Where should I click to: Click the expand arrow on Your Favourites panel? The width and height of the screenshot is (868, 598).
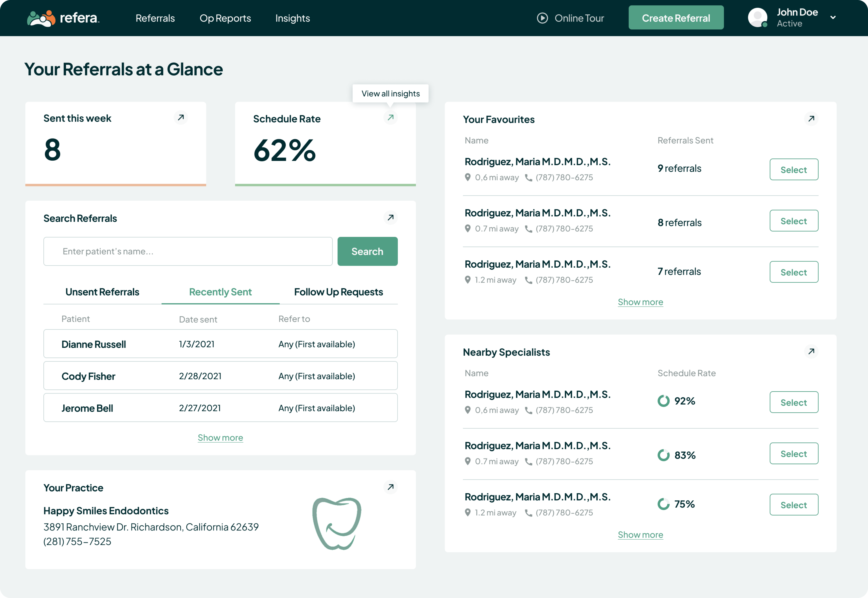[x=811, y=118]
